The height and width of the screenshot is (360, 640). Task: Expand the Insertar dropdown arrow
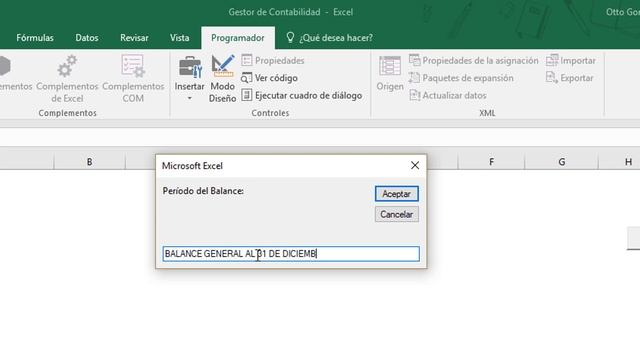(189, 98)
